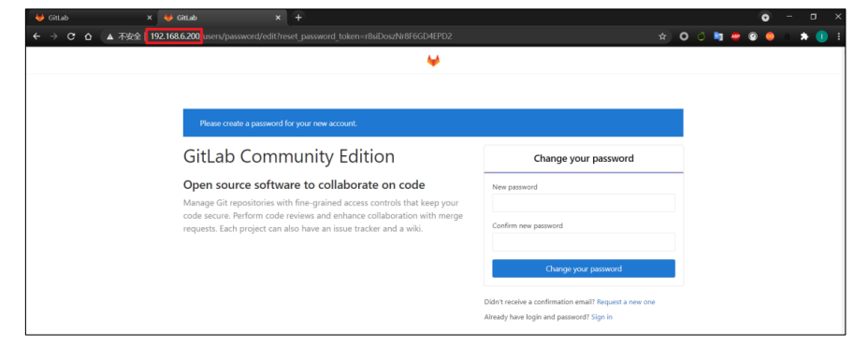Open the browser home page icon
Viewport: 868px width, 346px height.
[88, 36]
